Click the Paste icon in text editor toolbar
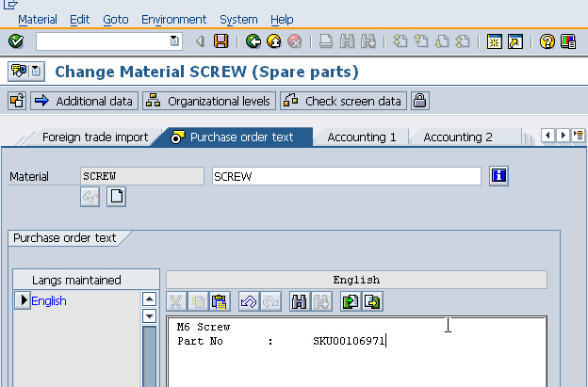 [x=219, y=302]
